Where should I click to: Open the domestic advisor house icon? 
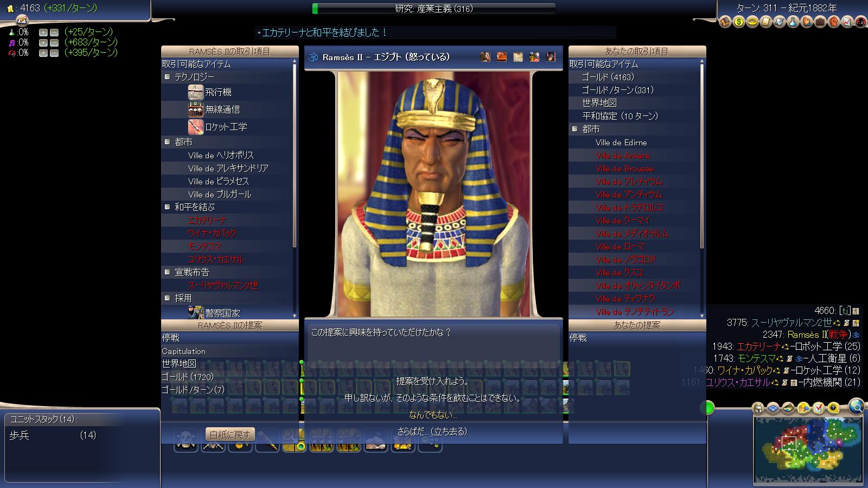coord(725,22)
